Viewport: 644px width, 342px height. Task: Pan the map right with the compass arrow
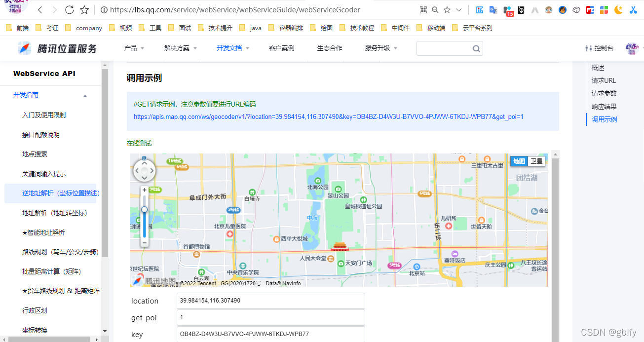[x=152, y=171]
